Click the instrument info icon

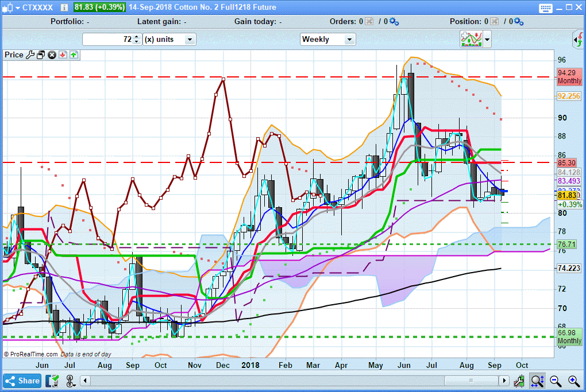(x=64, y=7)
